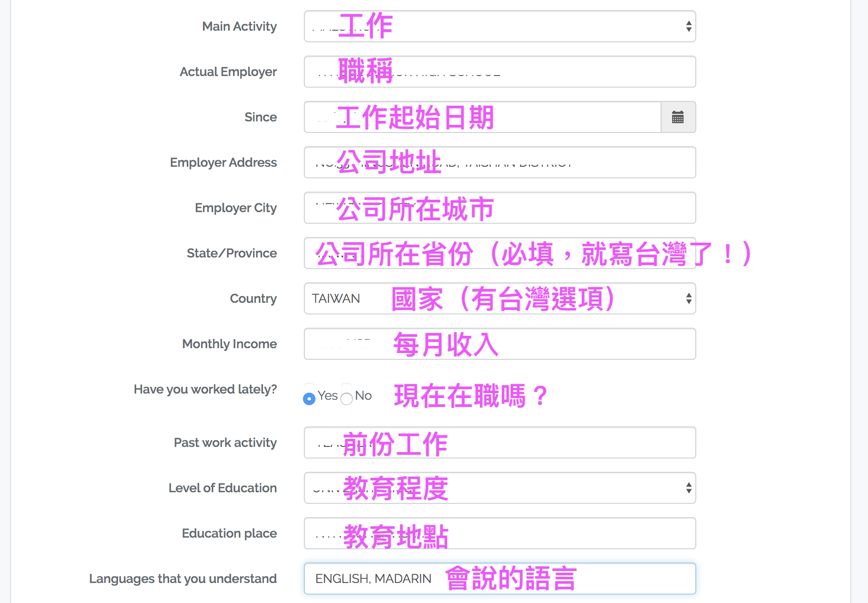This screenshot has width=868, height=603.
Task: Open the Main Activity dropdown
Action: pos(500,27)
